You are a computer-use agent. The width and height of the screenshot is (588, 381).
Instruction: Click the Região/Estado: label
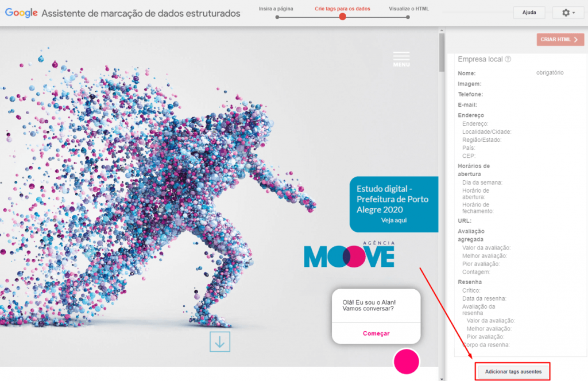482,140
